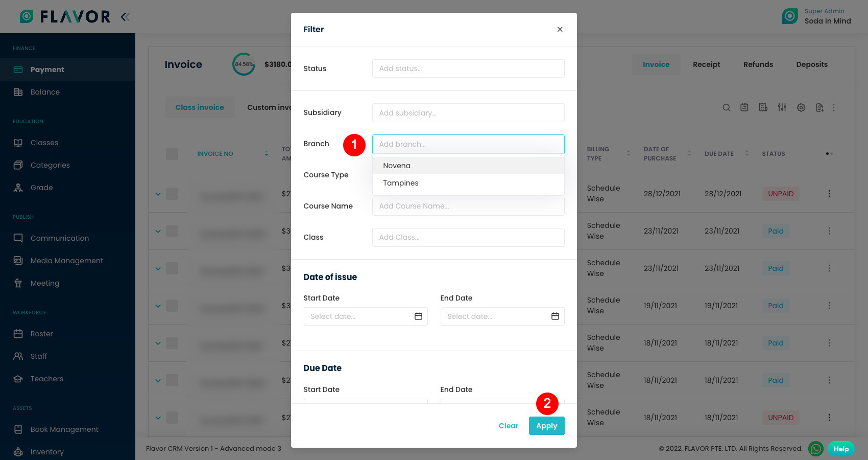Screen dimensions: 868x460
Task: Open calendar picker for Date of issue End Date
Action: [555, 316]
